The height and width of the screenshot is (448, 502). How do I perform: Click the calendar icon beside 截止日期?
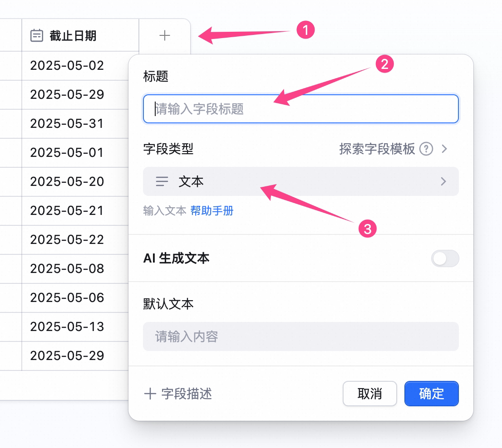point(36,35)
